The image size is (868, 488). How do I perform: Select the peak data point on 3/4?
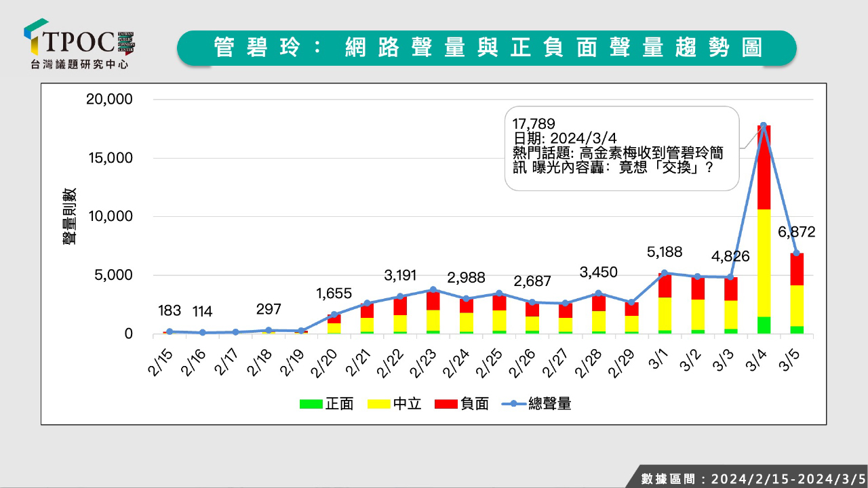(x=764, y=125)
